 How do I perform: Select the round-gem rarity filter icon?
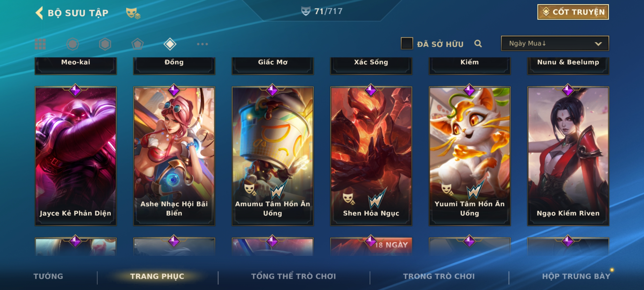[x=72, y=44]
